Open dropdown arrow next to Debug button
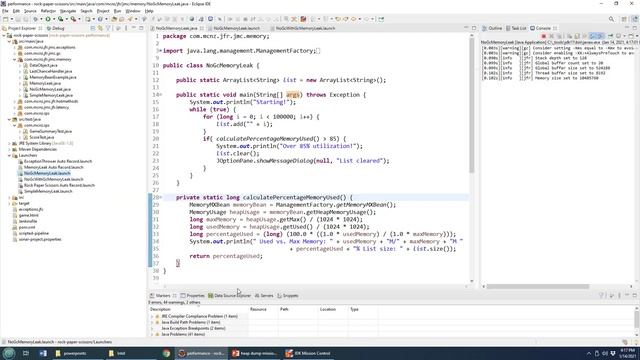This screenshot has height=360, width=640. coord(41,19)
